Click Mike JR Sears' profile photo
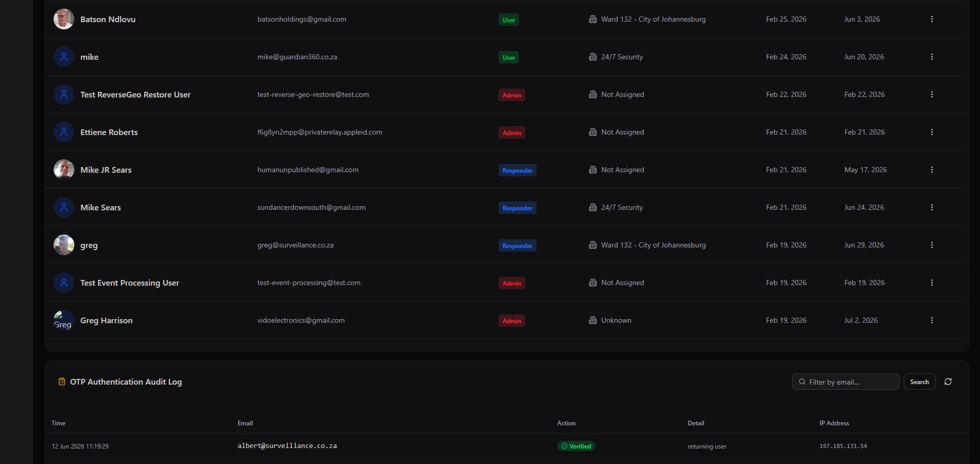Screen dimensions: 980x464 [64, 170]
